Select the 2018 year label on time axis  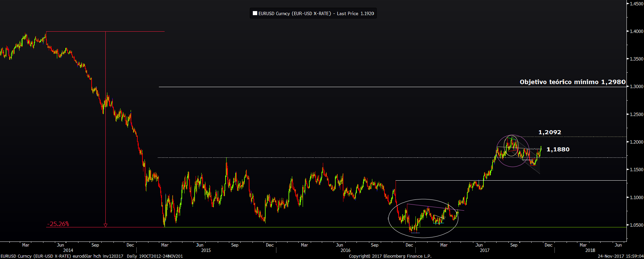click(x=590, y=250)
